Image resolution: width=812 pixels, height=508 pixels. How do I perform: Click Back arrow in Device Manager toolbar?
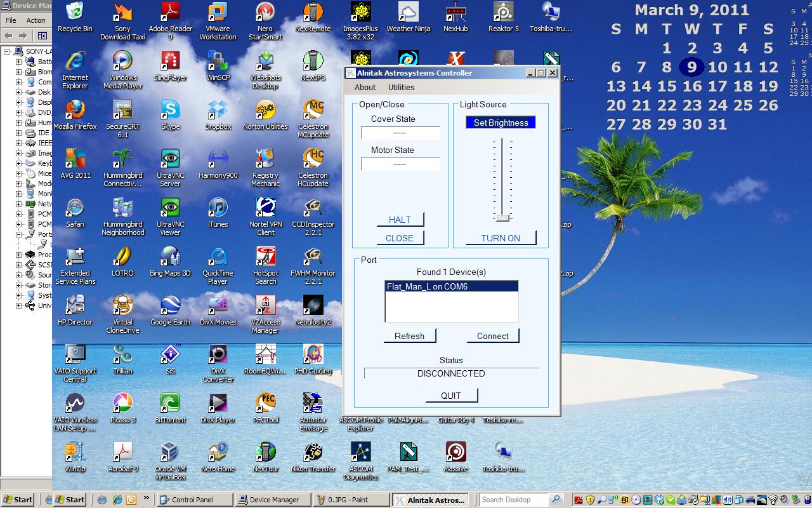(9, 36)
